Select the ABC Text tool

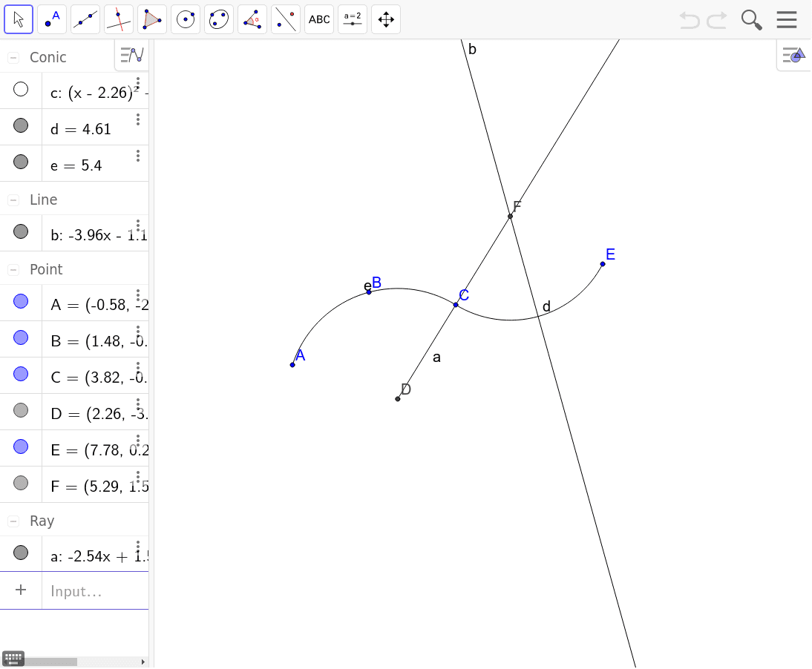(x=319, y=20)
